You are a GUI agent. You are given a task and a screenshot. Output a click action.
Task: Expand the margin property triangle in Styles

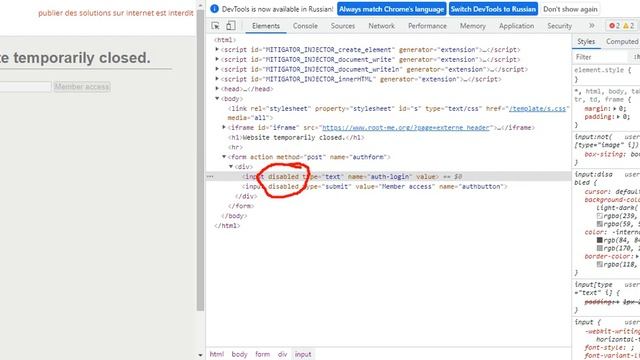click(x=615, y=109)
